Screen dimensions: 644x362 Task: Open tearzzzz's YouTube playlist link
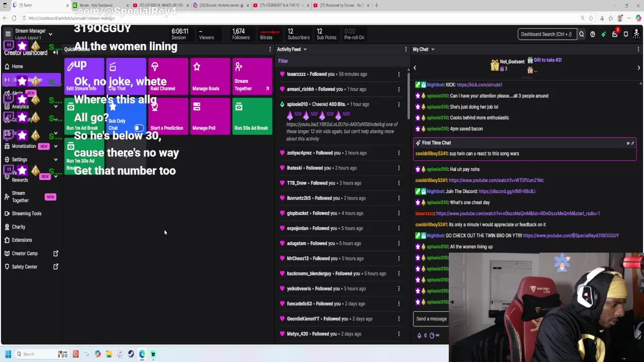(518, 214)
